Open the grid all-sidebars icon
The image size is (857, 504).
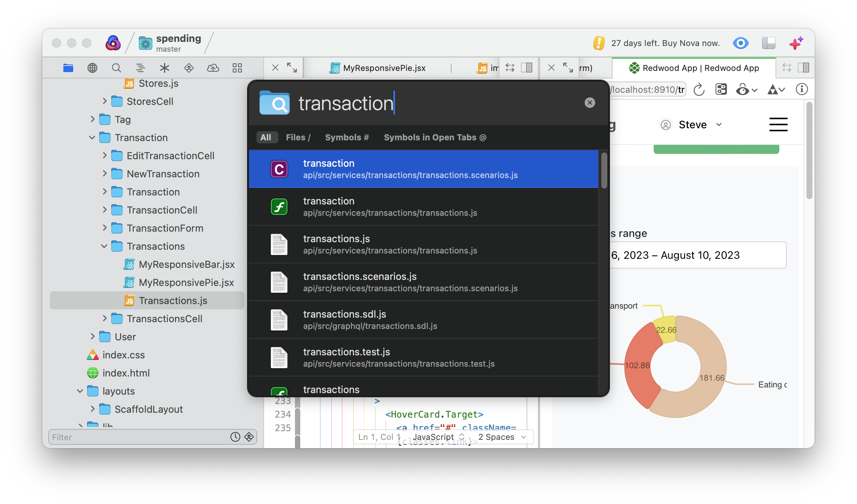point(237,68)
